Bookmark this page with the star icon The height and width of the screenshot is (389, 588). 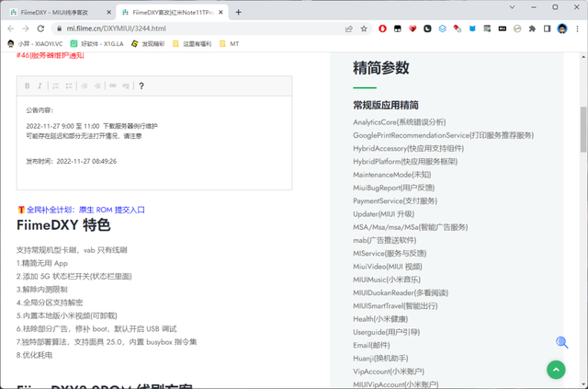tap(365, 29)
